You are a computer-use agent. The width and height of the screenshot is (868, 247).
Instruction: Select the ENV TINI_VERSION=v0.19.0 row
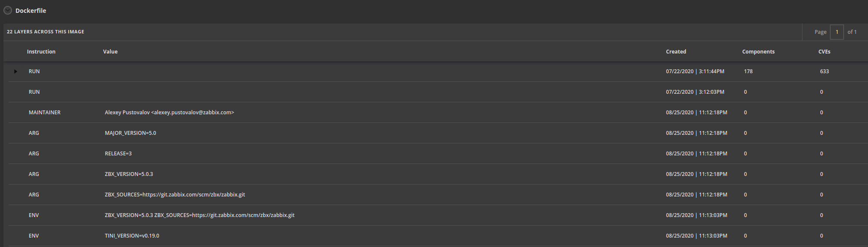[x=438, y=236]
